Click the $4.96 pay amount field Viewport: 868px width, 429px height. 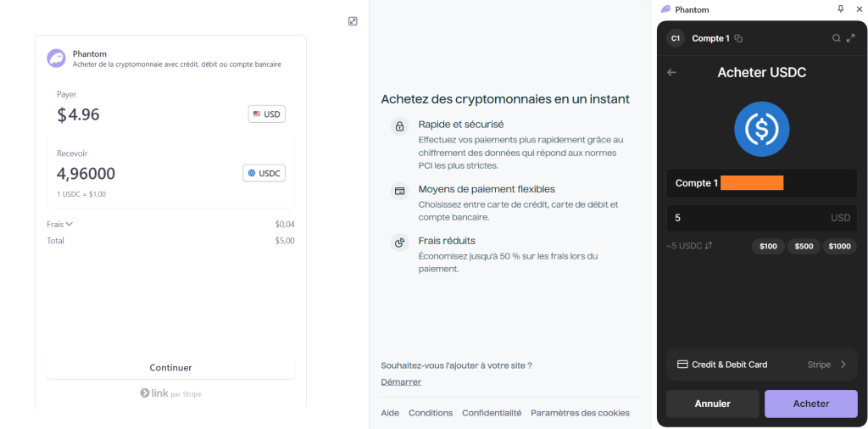pyautogui.click(x=79, y=114)
